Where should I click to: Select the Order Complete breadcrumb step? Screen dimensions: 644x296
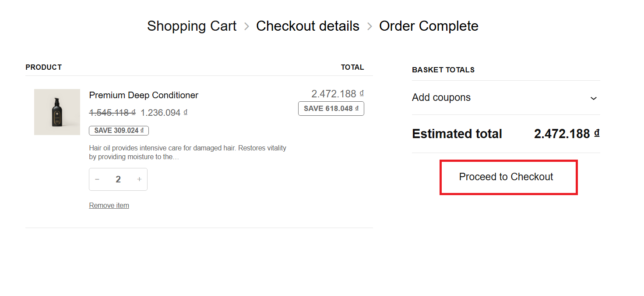[428, 26]
